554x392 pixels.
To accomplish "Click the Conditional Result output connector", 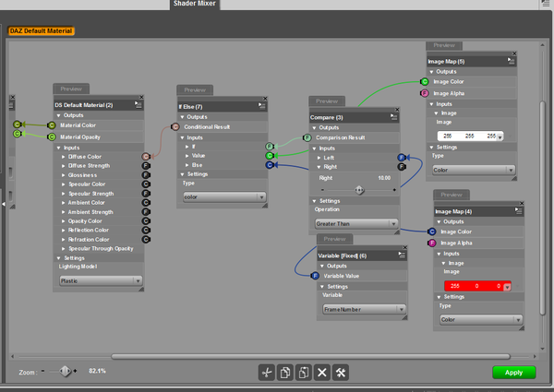I will [x=175, y=126].
